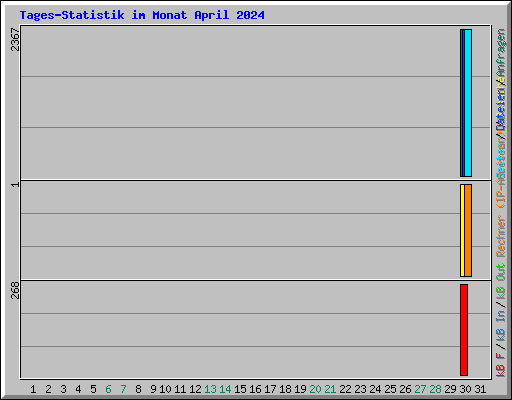Image resolution: width=512 pixels, height=400 pixels.
Task: Click green weekend day label 14
Action: click(225, 389)
